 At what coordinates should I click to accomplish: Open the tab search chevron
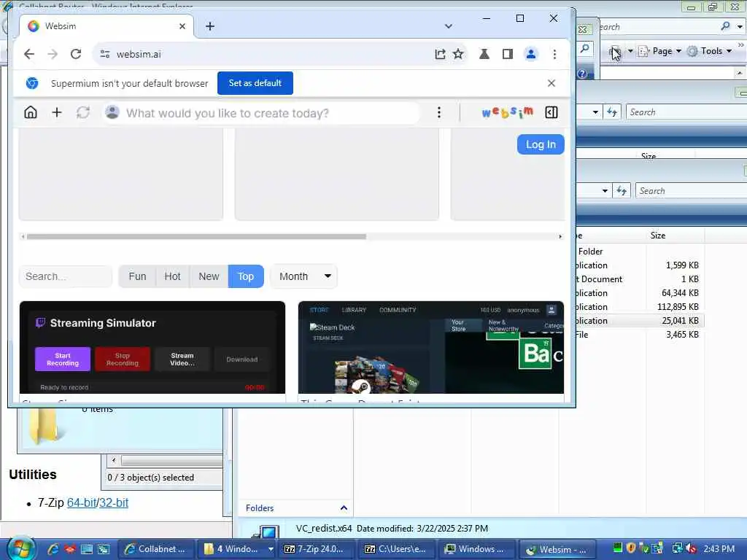click(449, 26)
